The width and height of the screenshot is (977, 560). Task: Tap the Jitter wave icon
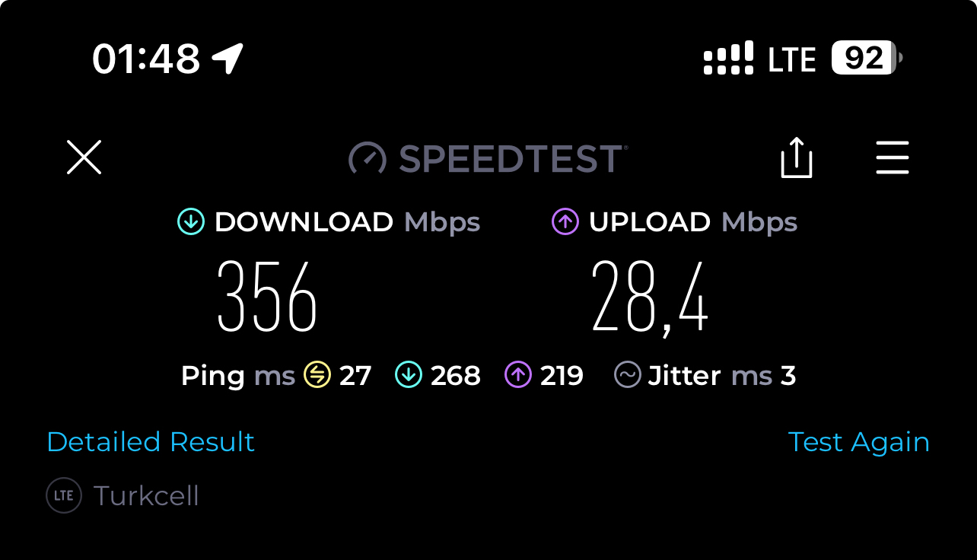pyautogui.click(x=628, y=375)
